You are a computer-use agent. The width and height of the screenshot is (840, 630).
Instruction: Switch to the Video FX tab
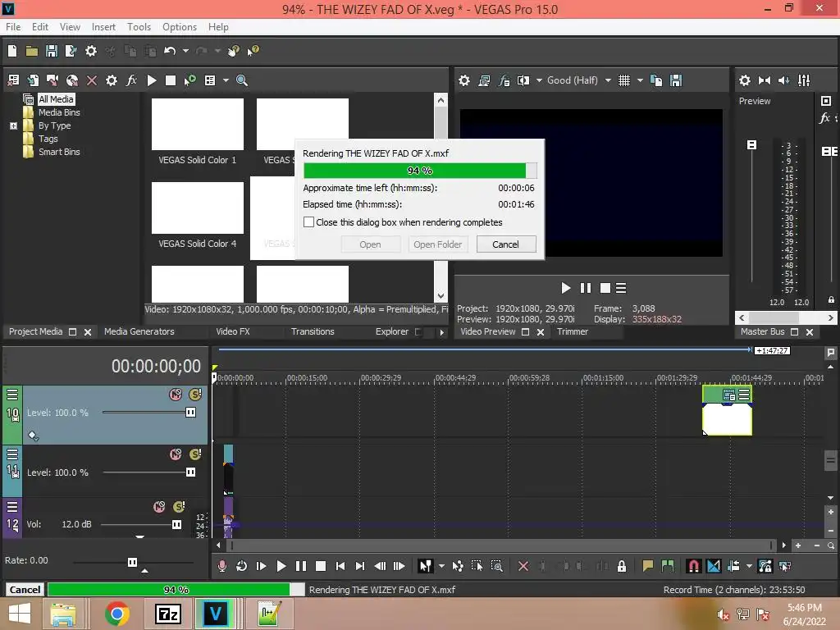pyautogui.click(x=233, y=331)
